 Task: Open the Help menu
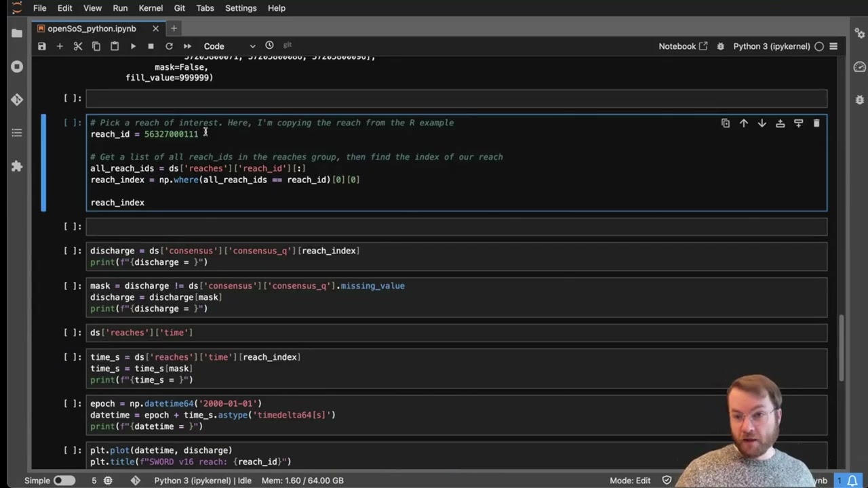[277, 8]
